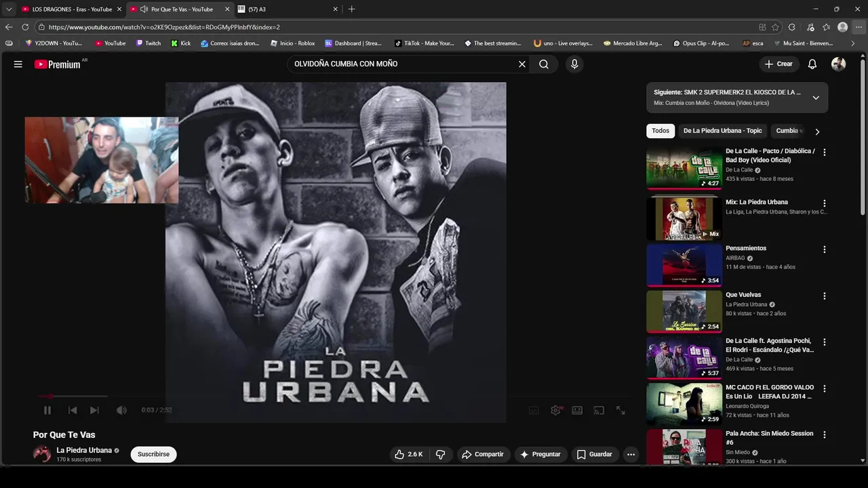Pause the video playback

coord(47,410)
